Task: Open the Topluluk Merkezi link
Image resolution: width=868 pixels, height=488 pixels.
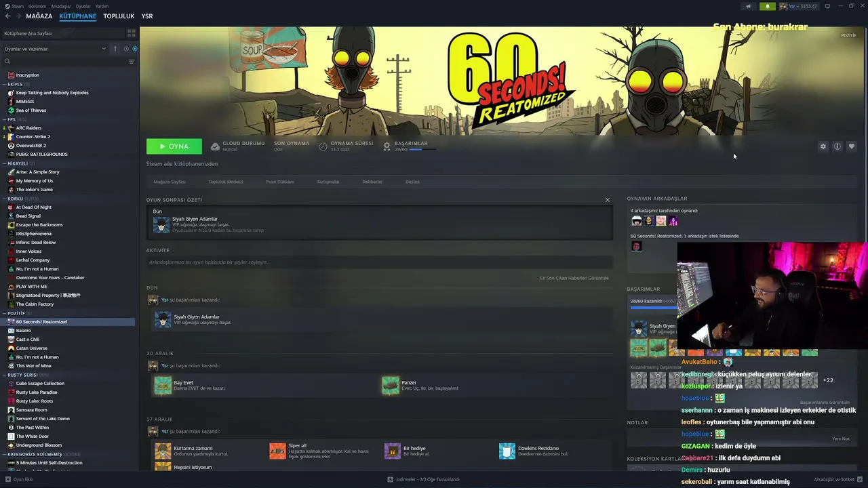Action: tap(226, 182)
